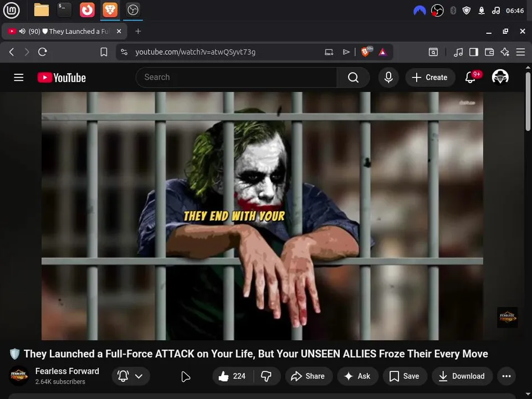Viewport: 532px width, 399px height.
Task: Reload the YouTube page
Action: coord(43,52)
